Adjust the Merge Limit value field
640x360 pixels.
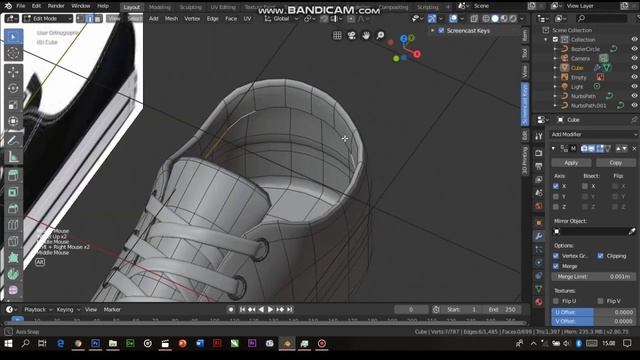click(593, 277)
